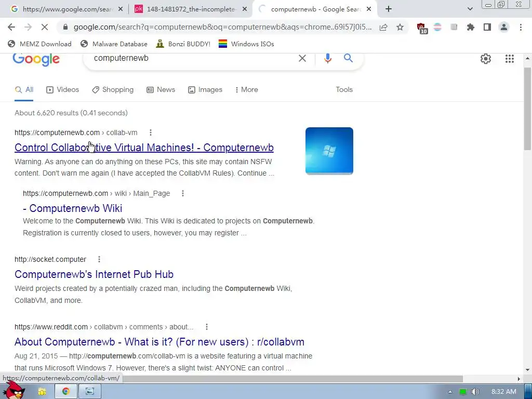Close the 148-1481972 tab
Viewport: 532px width, 399px height.
pyautogui.click(x=245, y=9)
